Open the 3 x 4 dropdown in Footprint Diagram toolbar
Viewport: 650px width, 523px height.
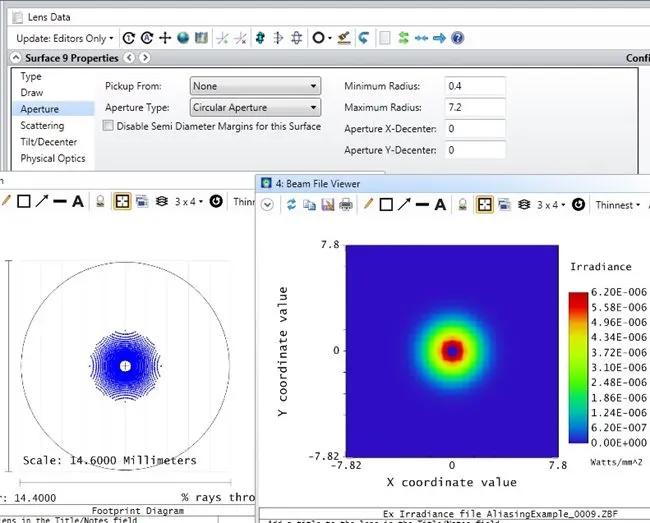coord(189,202)
